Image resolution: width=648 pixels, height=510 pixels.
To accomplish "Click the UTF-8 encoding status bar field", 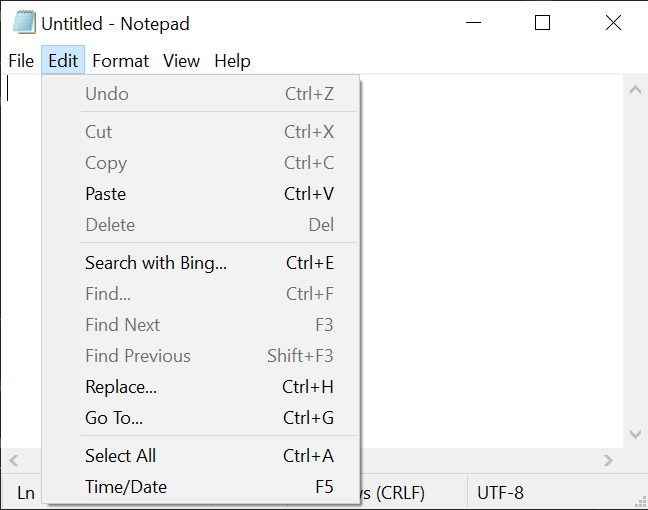I will (x=500, y=493).
